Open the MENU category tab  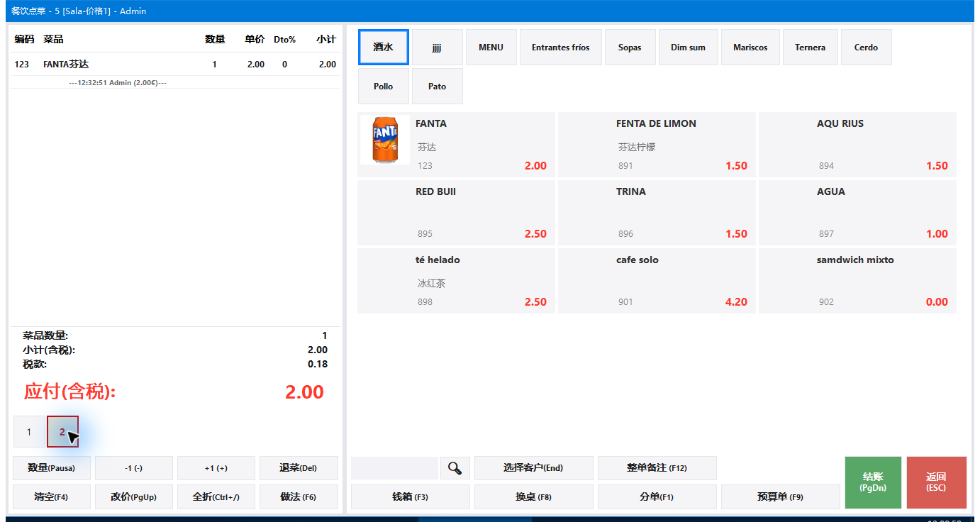coord(491,48)
